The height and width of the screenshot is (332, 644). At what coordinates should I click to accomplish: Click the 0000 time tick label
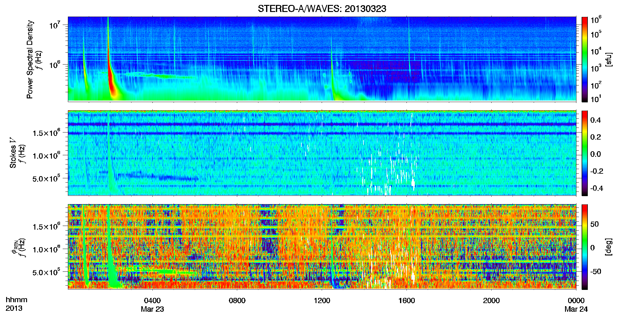[x=576, y=300]
